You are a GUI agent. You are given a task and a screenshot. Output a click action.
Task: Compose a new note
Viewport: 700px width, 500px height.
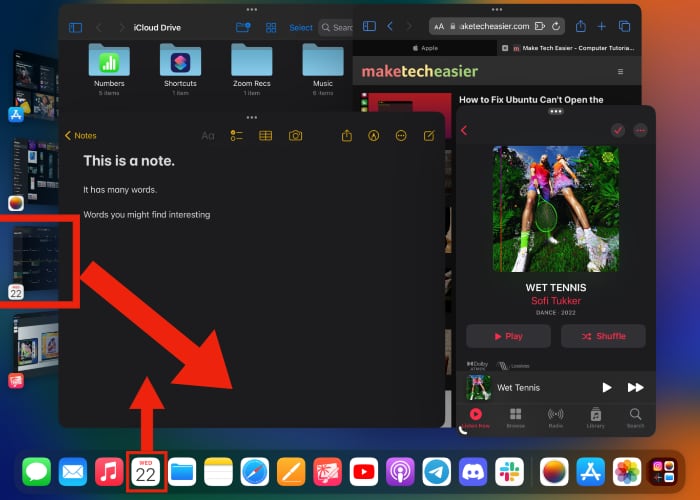click(x=429, y=136)
